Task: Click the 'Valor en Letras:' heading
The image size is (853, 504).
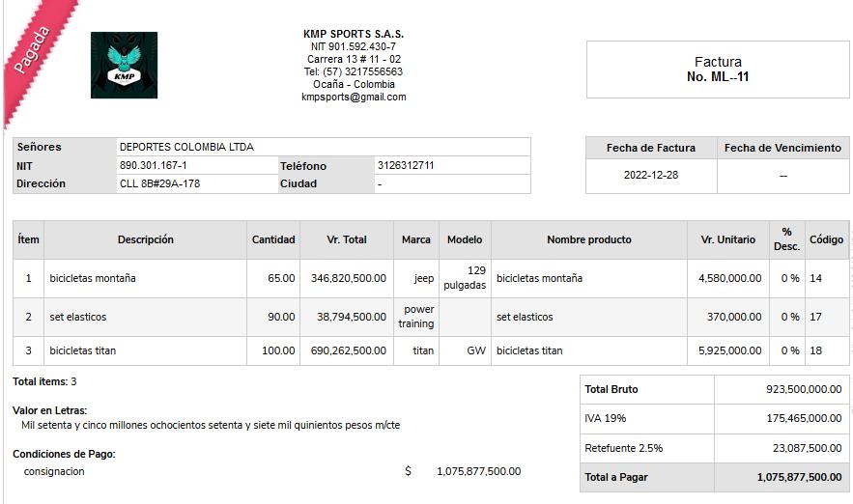Action: (49, 410)
